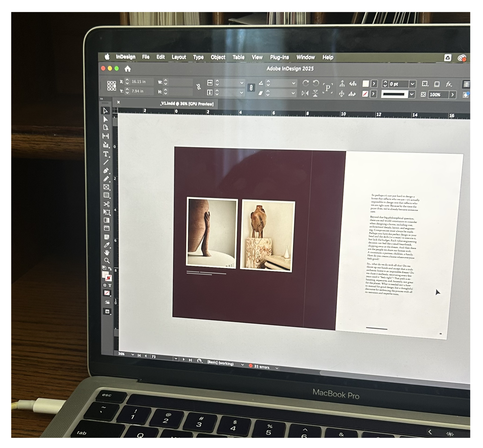The width and height of the screenshot is (483, 448).
Task: Flip the object horizontally
Action: click(x=305, y=93)
